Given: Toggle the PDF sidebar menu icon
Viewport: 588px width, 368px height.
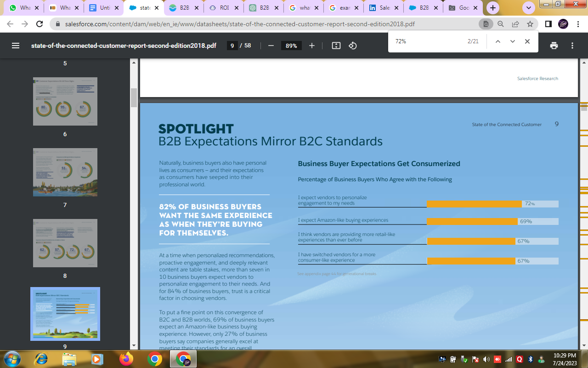Looking at the screenshot, I should (x=16, y=46).
